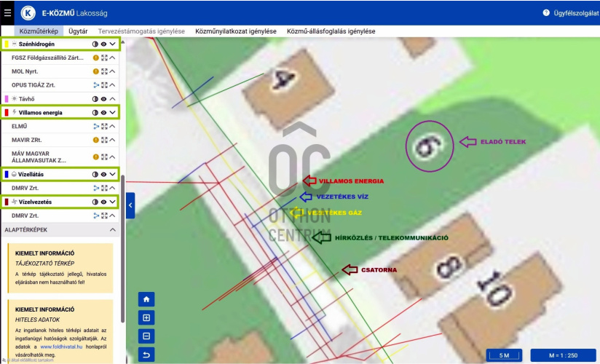The width and height of the screenshot is (600, 364).
Task: Expand the Vízelvezetés group chevron
Action: coord(113,202)
